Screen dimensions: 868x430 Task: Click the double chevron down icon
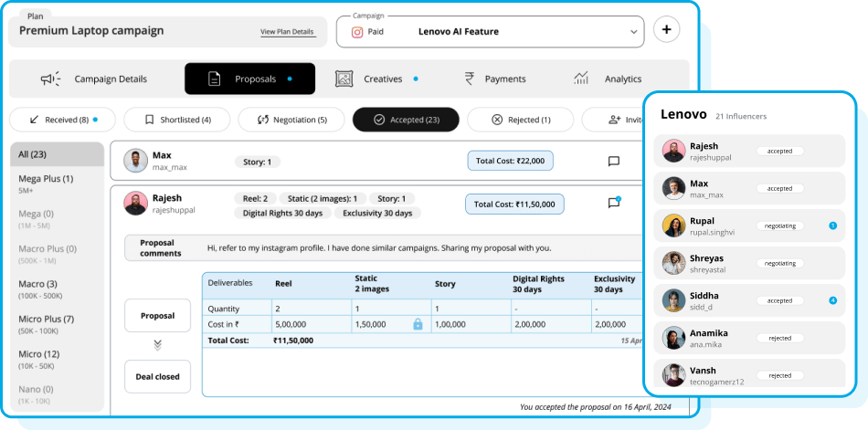pyautogui.click(x=158, y=345)
